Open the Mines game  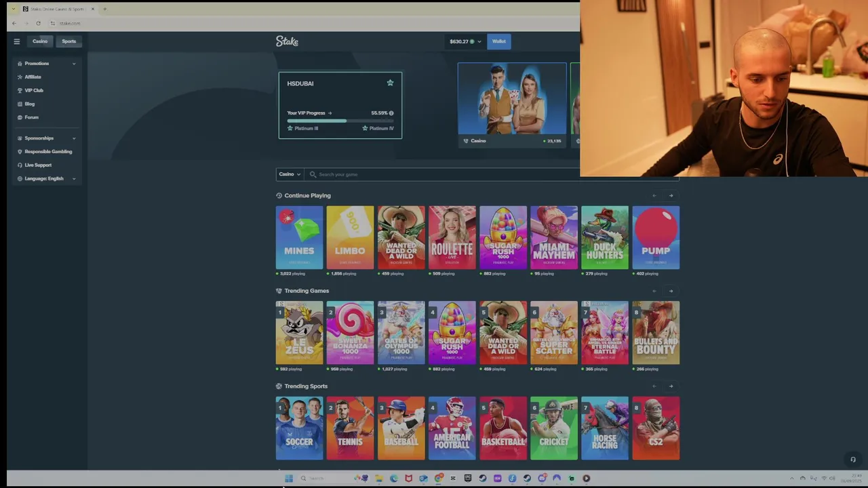(x=299, y=238)
